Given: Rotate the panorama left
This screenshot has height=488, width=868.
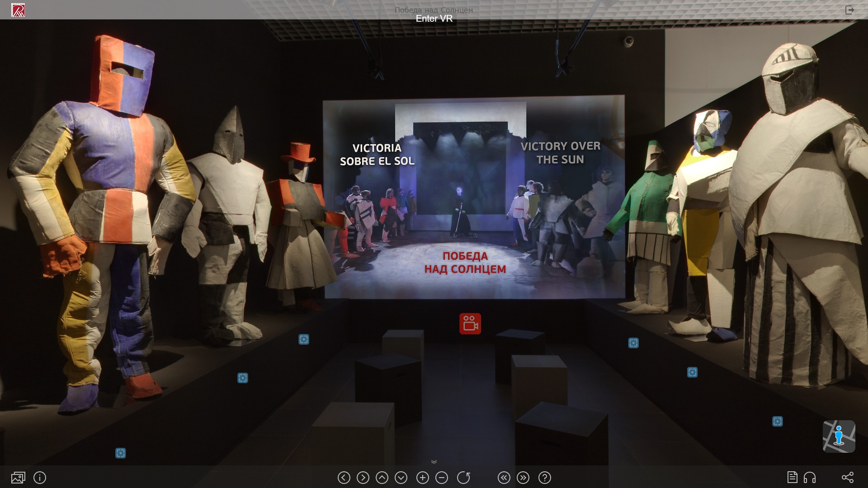Looking at the screenshot, I should pos(344,478).
